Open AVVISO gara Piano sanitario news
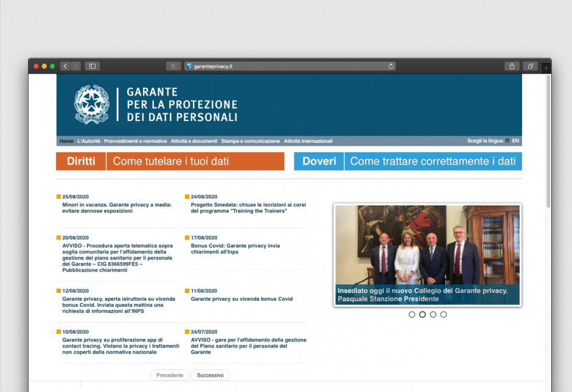 point(248,346)
